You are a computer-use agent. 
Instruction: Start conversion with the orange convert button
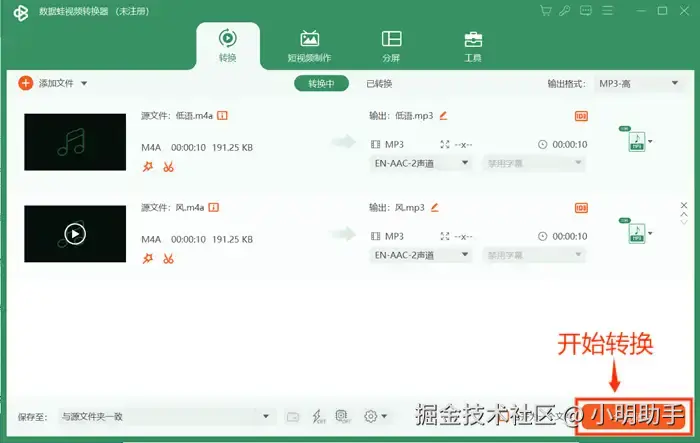(633, 416)
